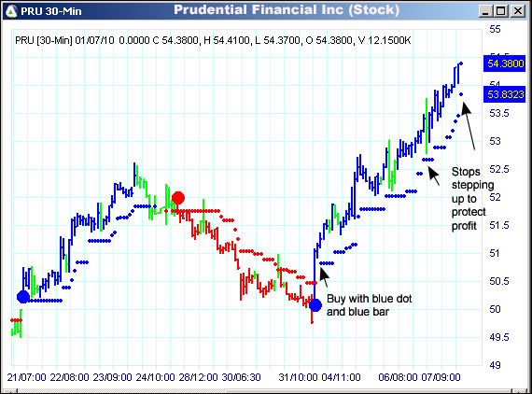The height and width of the screenshot is (394, 532).
Task: Maximize the PRU 30-Min chart window
Action: coord(502,11)
